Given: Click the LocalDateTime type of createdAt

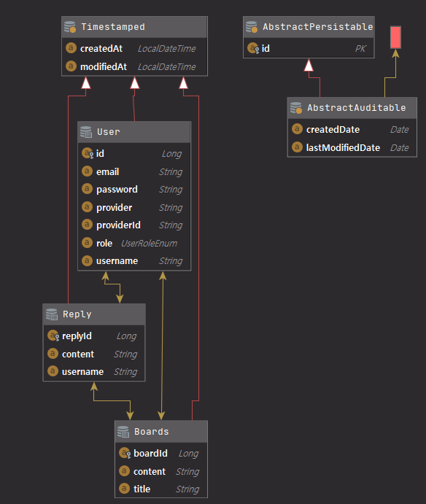Looking at the screenshot, I should (x=166, y=49).
